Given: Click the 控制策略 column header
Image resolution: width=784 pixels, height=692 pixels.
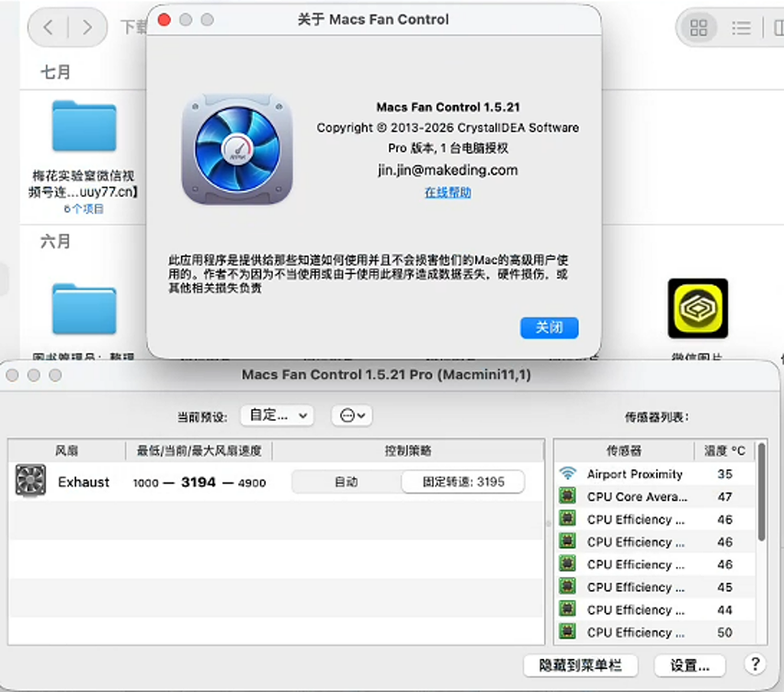Looking at the screenshot, I should (x=408, y=451).
